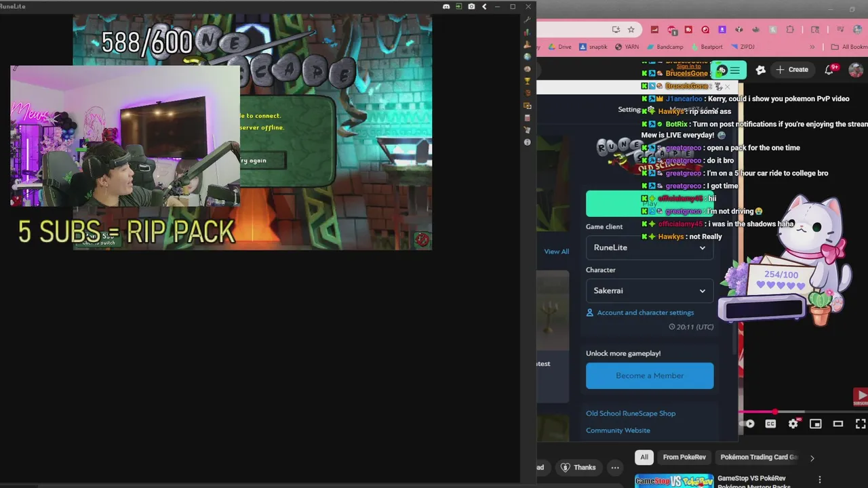Select the Pokémon Trading Card Game chip
Image resolution: width=868 pixels, height=488 pixels.
pyautogui.click(x=759, y=457)
